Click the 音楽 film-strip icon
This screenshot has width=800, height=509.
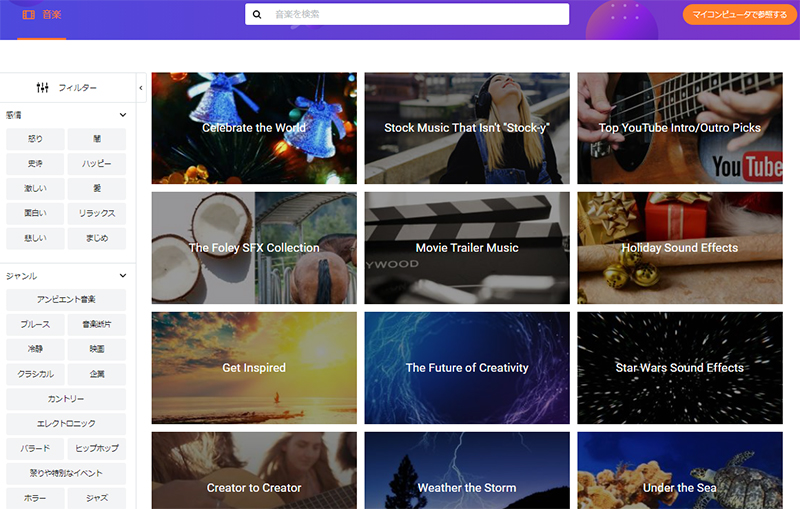click(29, 15)
